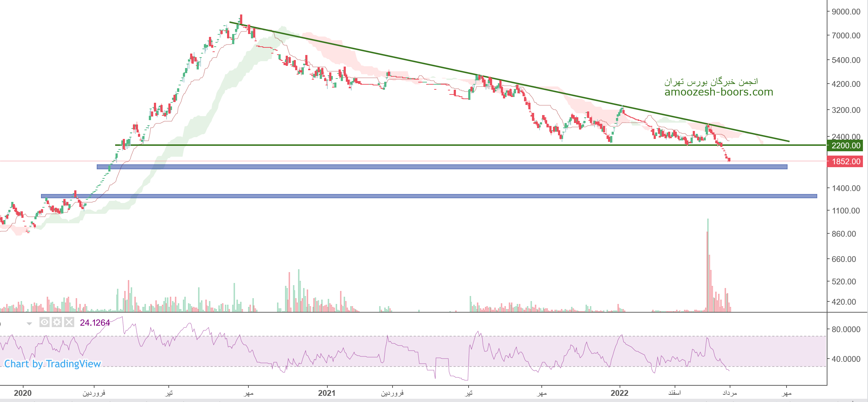The height and width of the screenshot is (402, 868).
Task: Click the مرداد label on time axis
Action: tap(730, 393)
